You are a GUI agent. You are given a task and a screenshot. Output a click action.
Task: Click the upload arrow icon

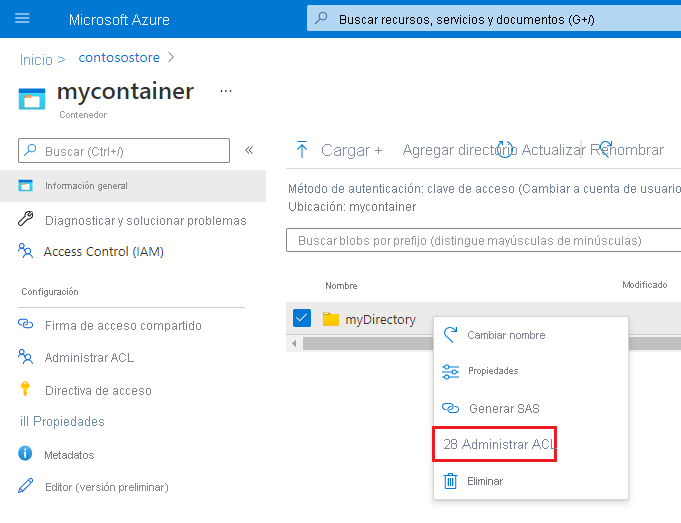click(302, 149)
